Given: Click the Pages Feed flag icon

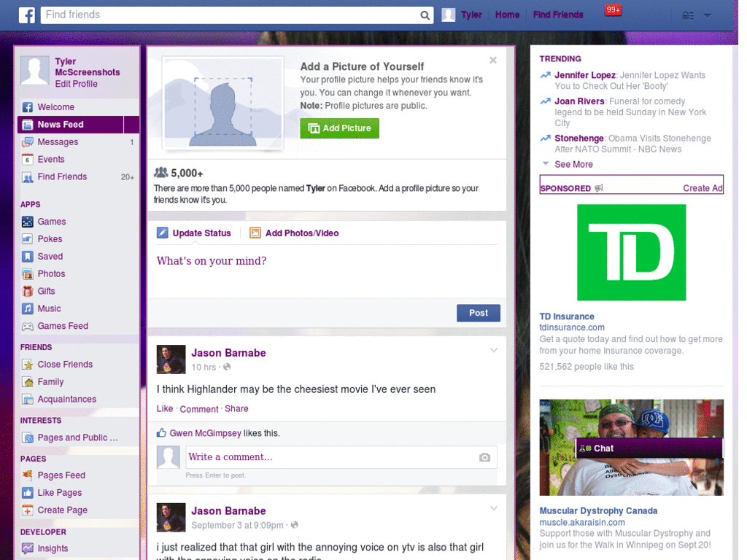Looking at the screenshot, I should [x=28, y=475].
